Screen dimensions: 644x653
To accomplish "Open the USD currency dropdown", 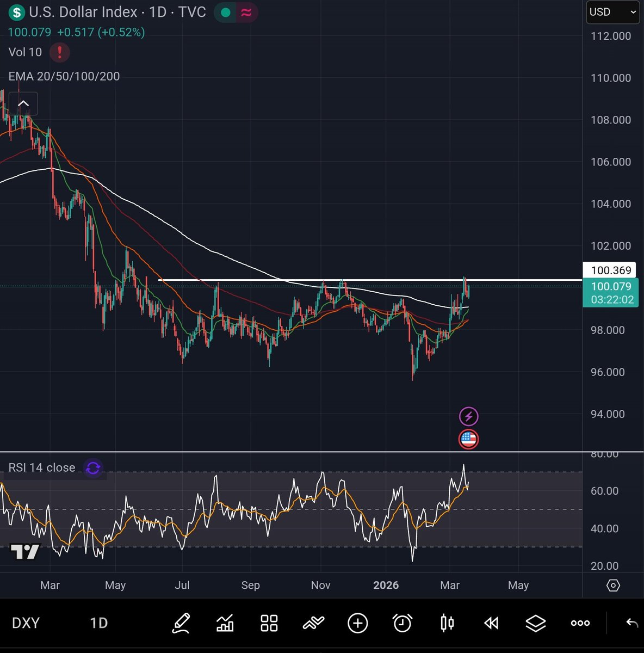I will (x=612, y=12).
